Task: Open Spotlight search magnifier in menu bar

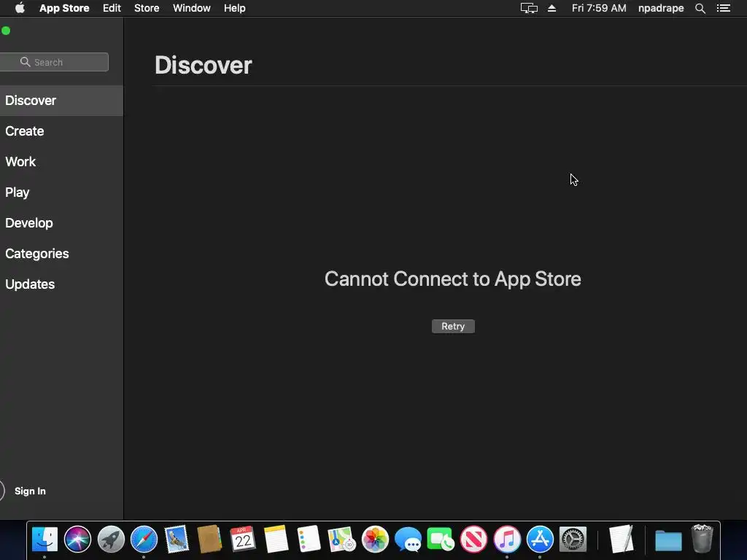Action: click(x=700, y=8)
